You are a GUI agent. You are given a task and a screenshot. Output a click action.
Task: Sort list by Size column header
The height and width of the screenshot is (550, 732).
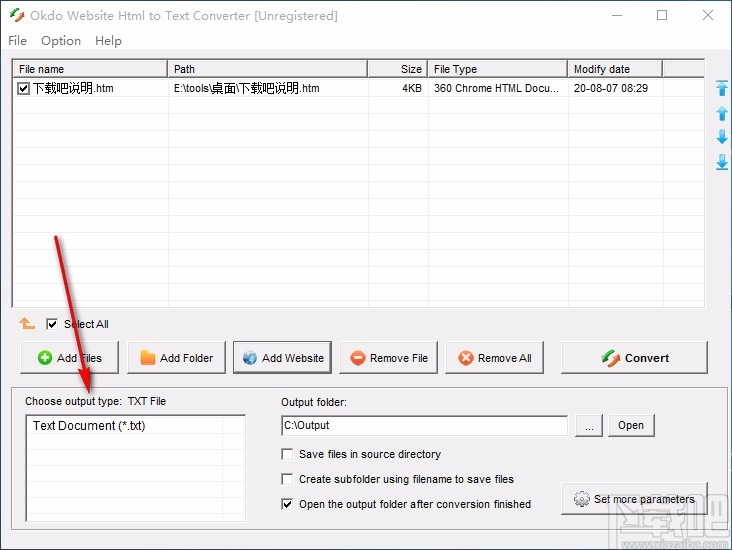[x=398, y=69]
